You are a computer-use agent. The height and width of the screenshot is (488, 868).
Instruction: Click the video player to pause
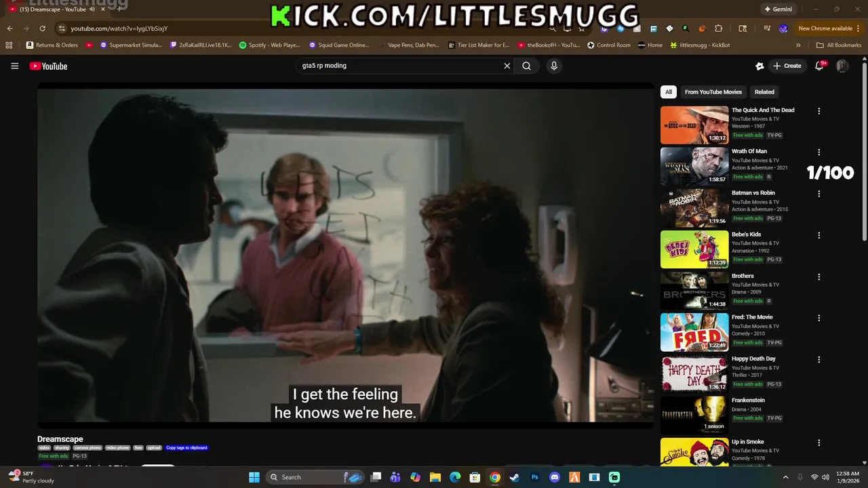click(345, 255)
